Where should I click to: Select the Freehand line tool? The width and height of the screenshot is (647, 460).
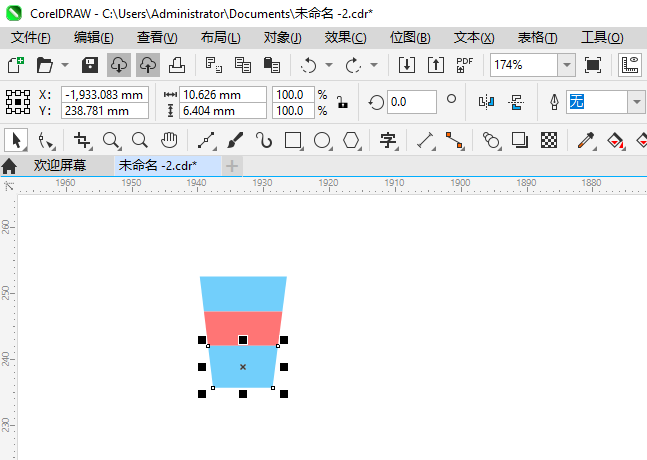(206, 141)
